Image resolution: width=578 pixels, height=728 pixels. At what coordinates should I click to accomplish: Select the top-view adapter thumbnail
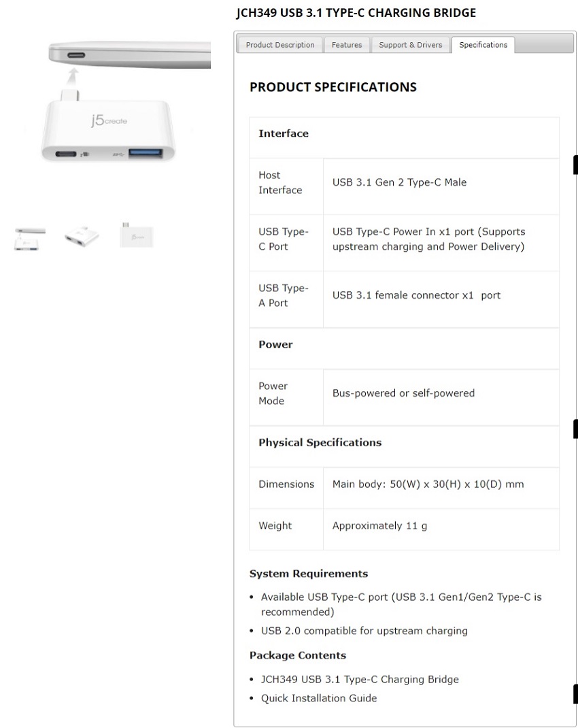coord(136,236)
